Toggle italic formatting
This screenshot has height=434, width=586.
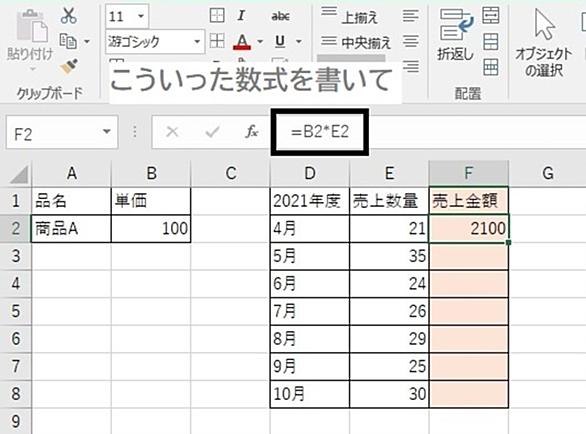241,16
